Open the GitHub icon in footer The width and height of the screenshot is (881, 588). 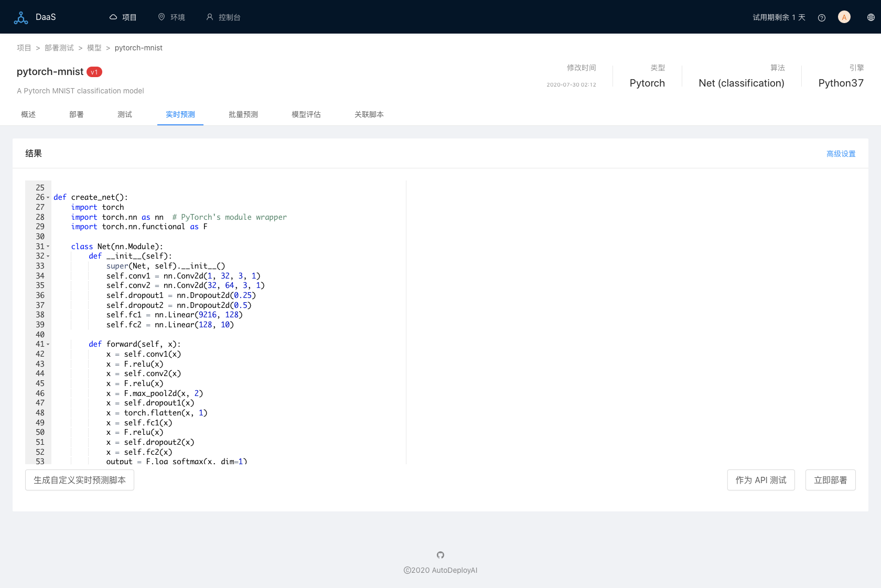[x=440, y=555]
